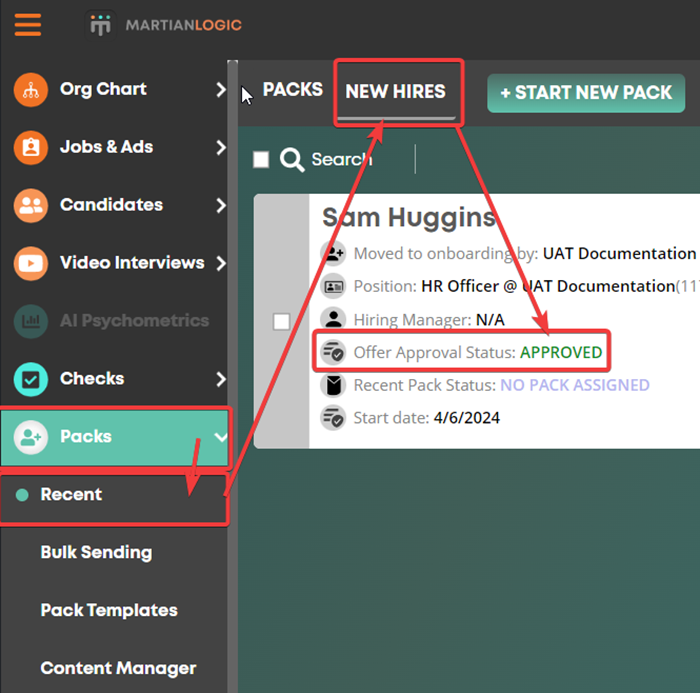
Task: Click the Moved to onboarding icon
Action: [333, 254]
